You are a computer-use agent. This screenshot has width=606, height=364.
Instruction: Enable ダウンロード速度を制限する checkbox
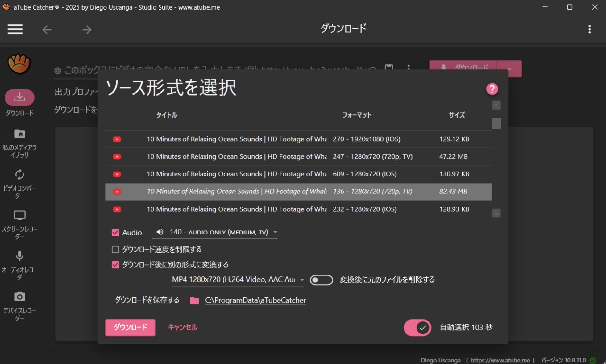point(115,249)
